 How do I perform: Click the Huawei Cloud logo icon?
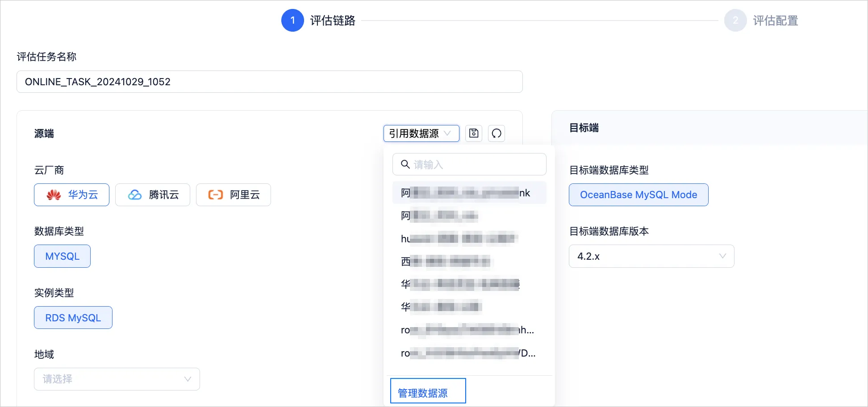54,195
